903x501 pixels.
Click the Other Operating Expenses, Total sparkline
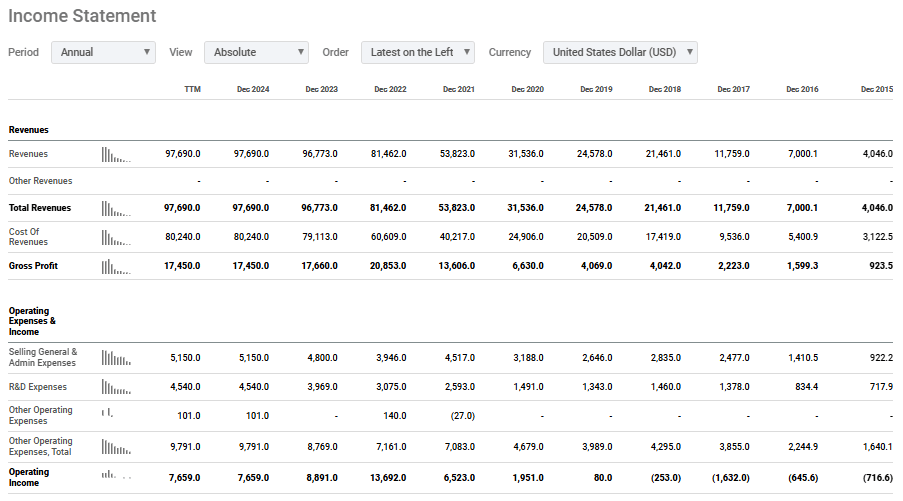tap(116, 447)
